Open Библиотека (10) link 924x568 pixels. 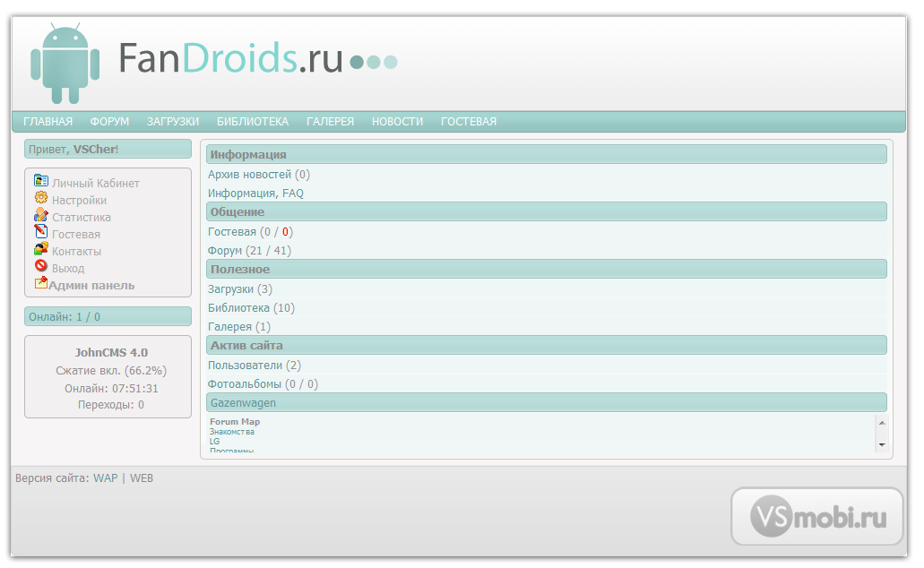[x=251, y=308]
